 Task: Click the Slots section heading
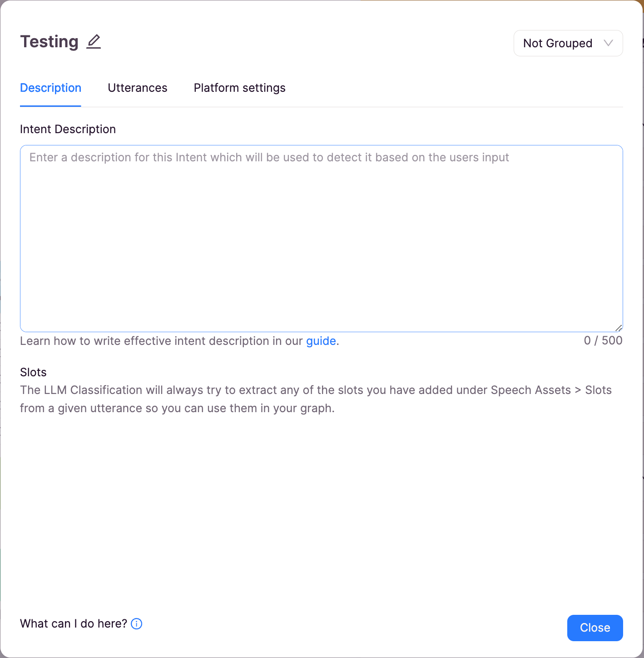pyautogui.click(x=33, y=372)
